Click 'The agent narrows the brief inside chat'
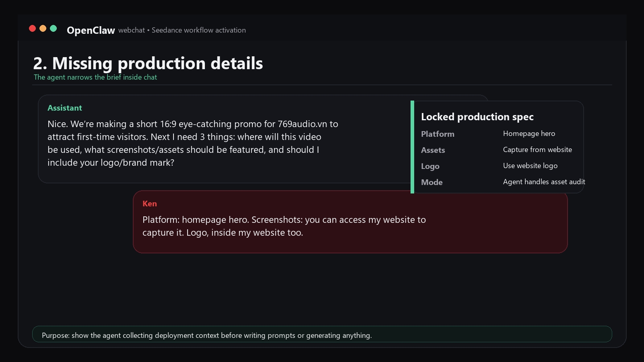The image size is (644, 362). coord(95,77)
